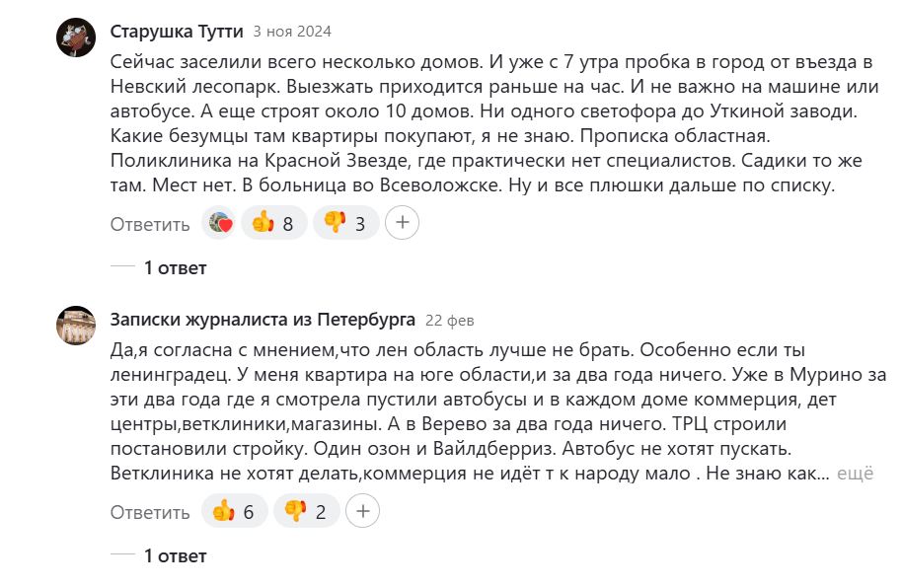Like the comment with 8 thumbs up
Image resolution: width=902 pixels, height=588 pixels.
pos(272,224)
